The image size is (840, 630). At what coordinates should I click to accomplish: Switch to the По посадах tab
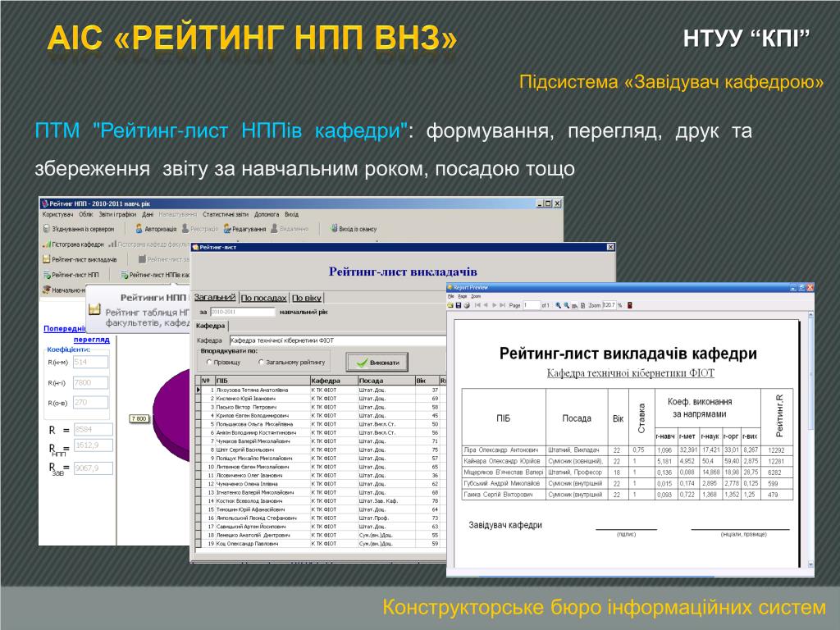click(x=263, y=298)
